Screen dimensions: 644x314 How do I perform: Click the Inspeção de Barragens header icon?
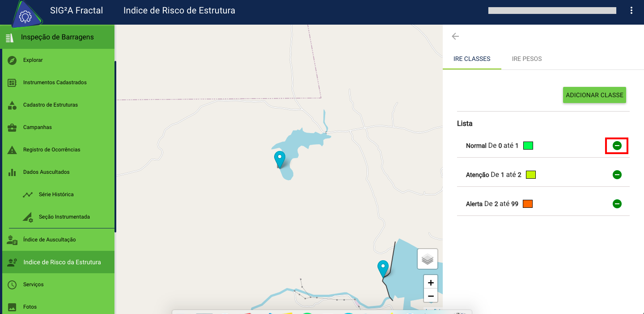[x=10, y=38]
